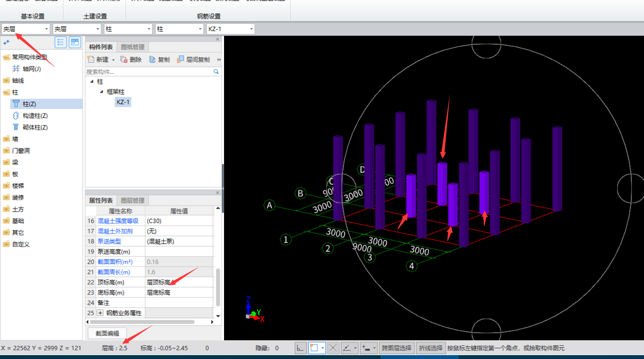
Task: Click the property table horizontal scrollbar
Action: pos(142,322)
